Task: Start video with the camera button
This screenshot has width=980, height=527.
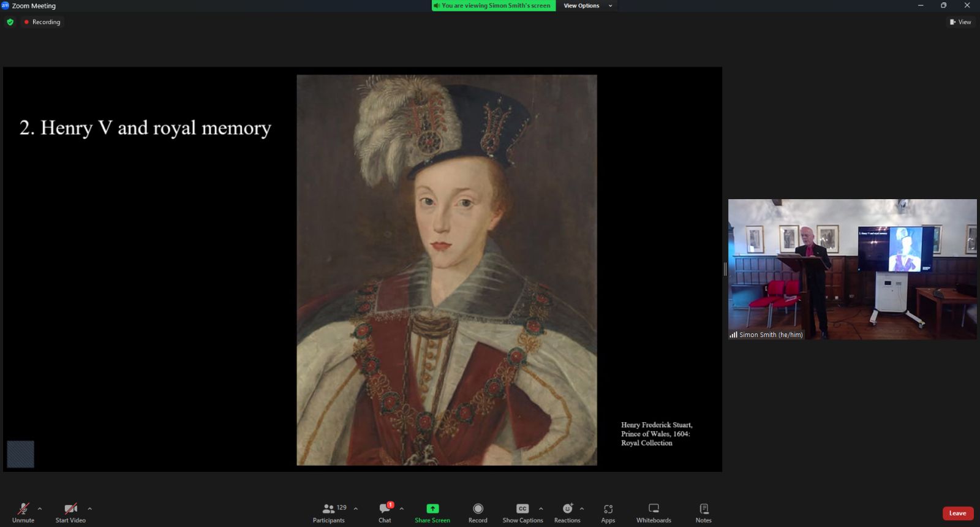Action: click(70, 512)
